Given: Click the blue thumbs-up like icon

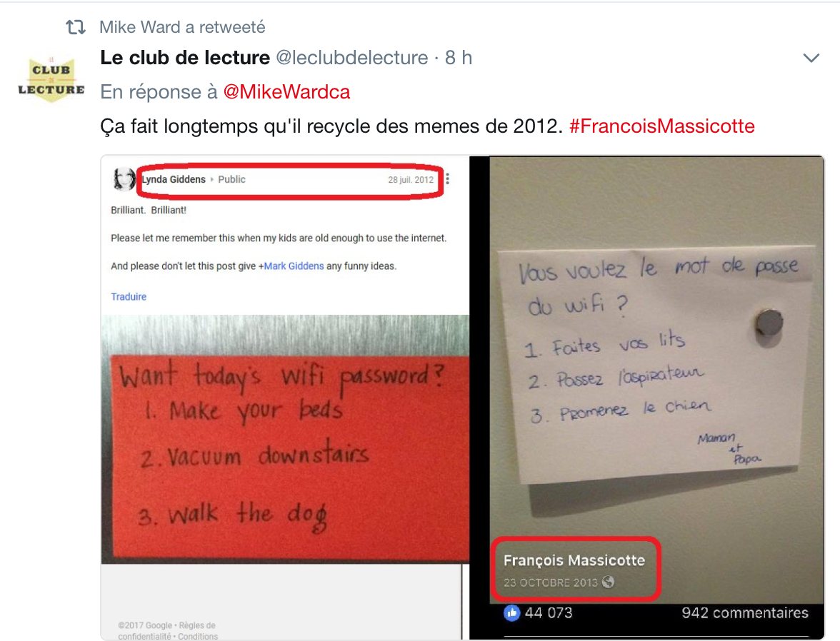Looking at the screenshot, I should click(x=511, y=612).
